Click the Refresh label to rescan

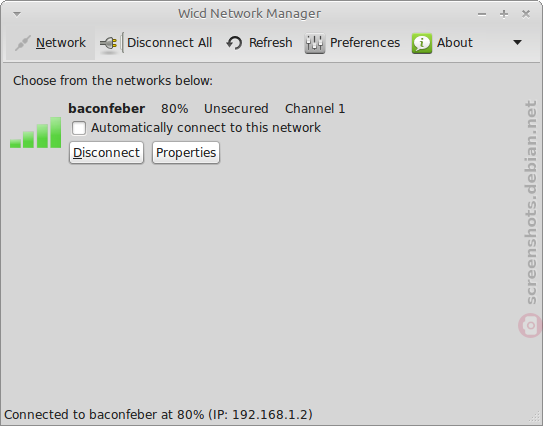pos(270,43)
